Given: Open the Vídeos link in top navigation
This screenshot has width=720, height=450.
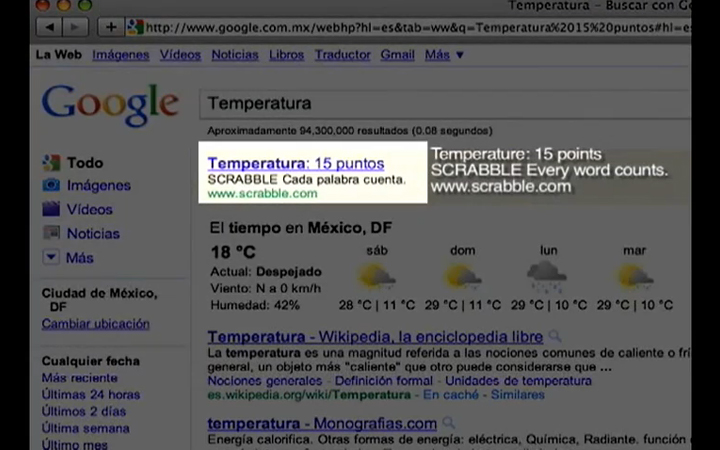Looking at the screenshot, I should 180,55.
